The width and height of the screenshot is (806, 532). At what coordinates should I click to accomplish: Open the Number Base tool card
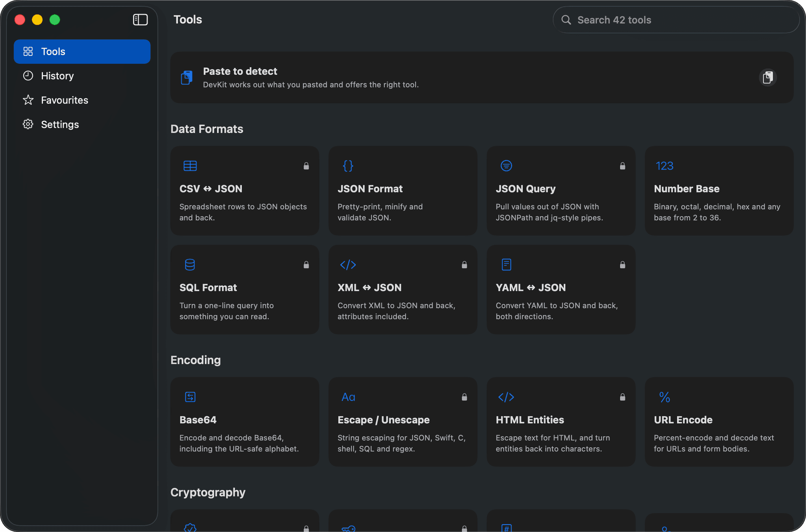tap(719, 191)
